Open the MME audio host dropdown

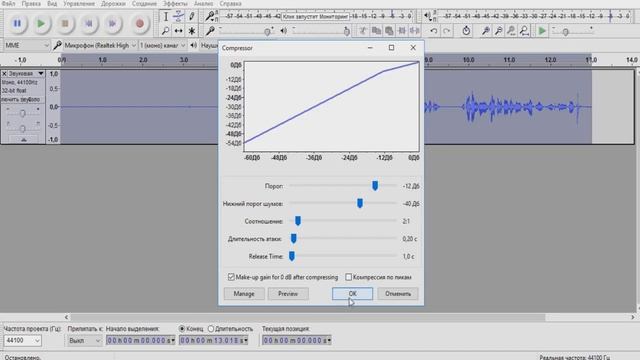(x=27, y=45)
